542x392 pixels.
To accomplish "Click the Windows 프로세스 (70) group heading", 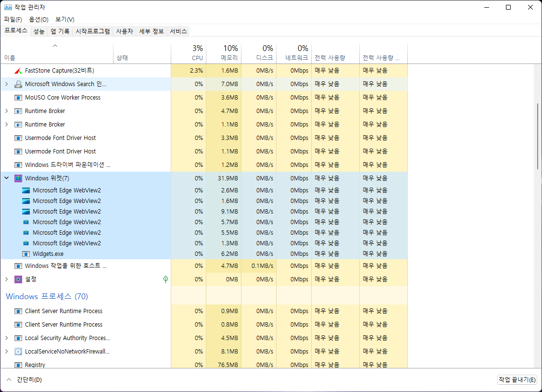I will click(x=47, y=297).
